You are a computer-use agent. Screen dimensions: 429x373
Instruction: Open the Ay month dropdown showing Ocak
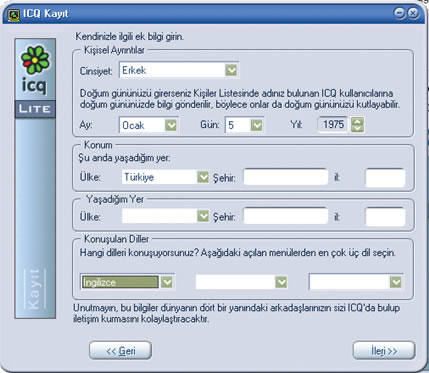149,125
